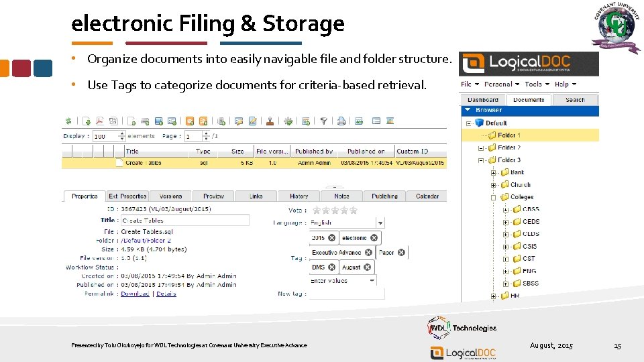Open the Help menu
This screenshot has width=644, height=362.
click(565, 84)
